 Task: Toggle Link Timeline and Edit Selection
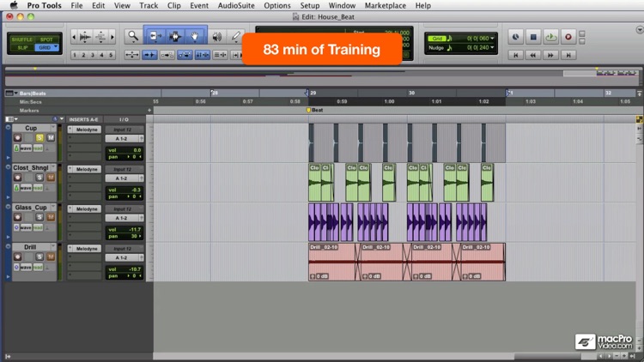click(x=203, y=55)
